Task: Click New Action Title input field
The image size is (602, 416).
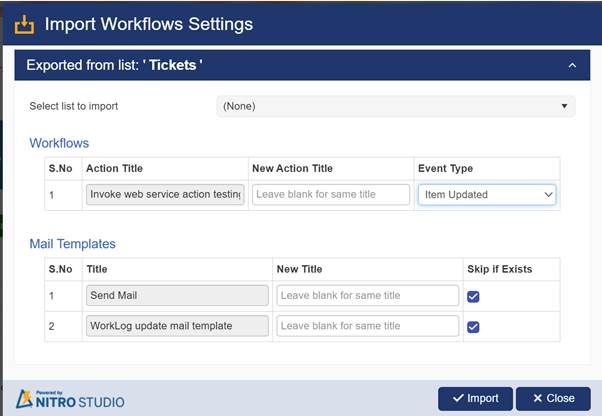Action: (331, 195)
